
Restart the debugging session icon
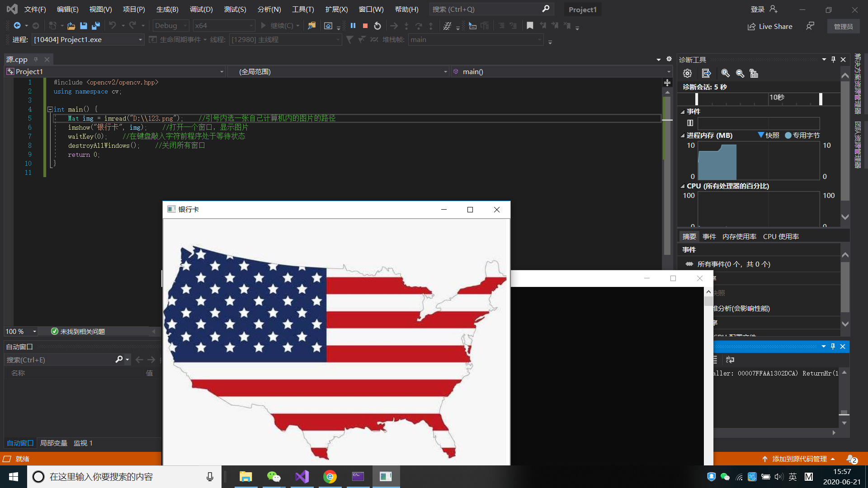coord(377,26)
